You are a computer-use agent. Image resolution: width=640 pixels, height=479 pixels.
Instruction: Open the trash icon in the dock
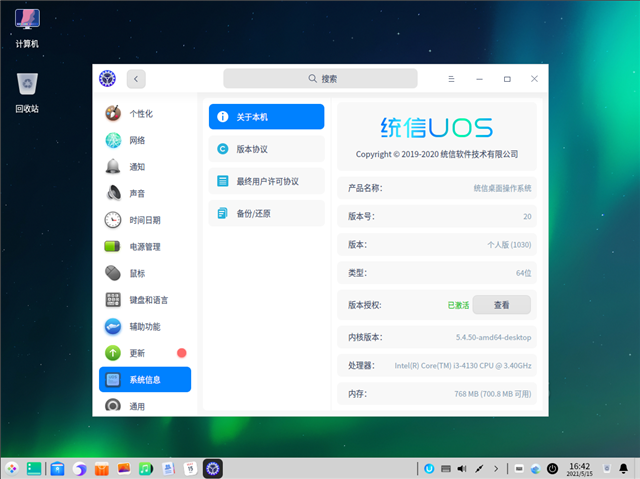[607, 469]
